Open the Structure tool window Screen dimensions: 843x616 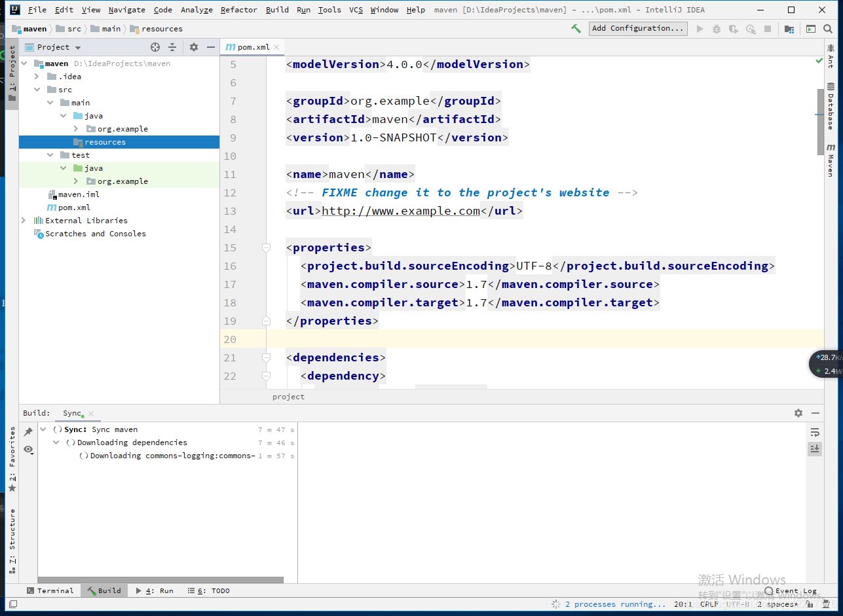click(12, 541)
